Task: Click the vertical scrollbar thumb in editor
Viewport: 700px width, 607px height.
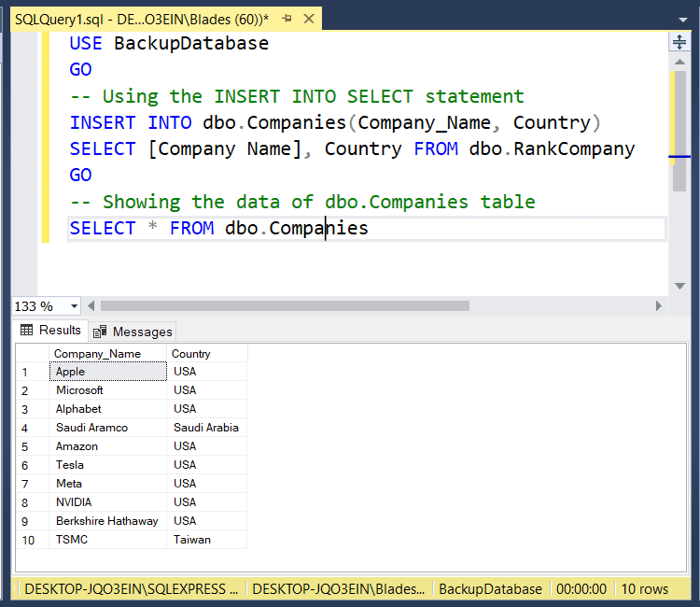Action: (x=679, y=131)
